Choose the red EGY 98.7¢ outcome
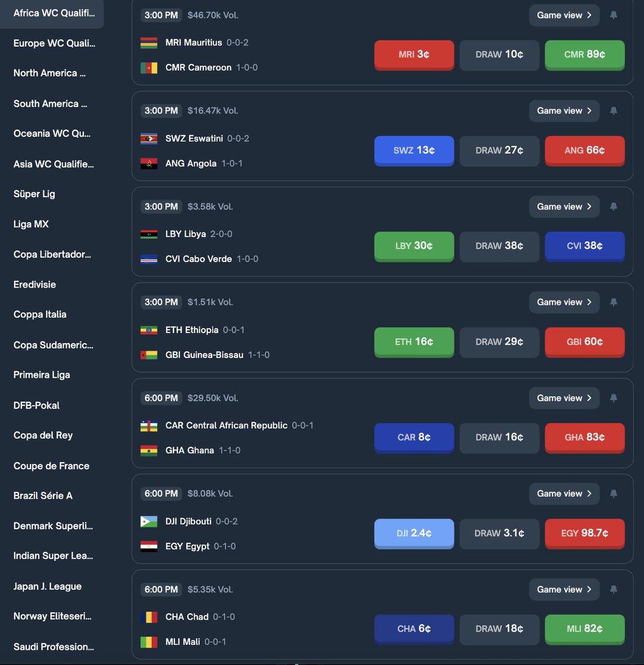The width and height of the screenshot is (644, 665). 585,533
